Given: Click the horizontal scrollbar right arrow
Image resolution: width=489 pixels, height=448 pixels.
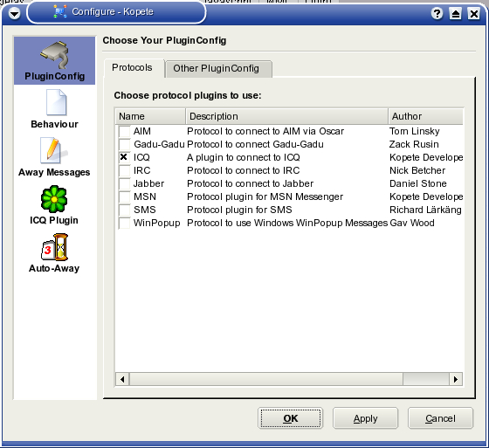Looking at the screenshot, I should click(x=456, y=379).
